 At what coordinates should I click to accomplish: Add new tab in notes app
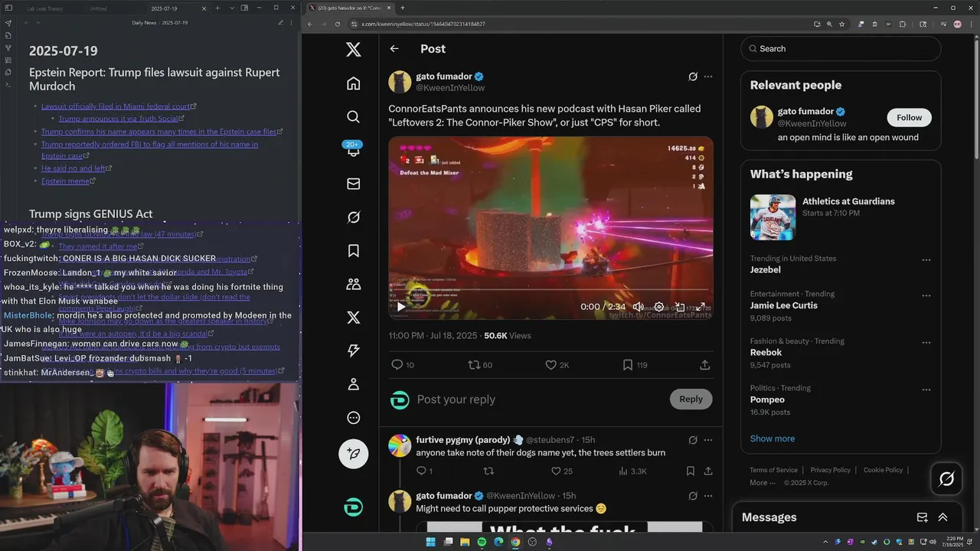click(x=217, y=8)
